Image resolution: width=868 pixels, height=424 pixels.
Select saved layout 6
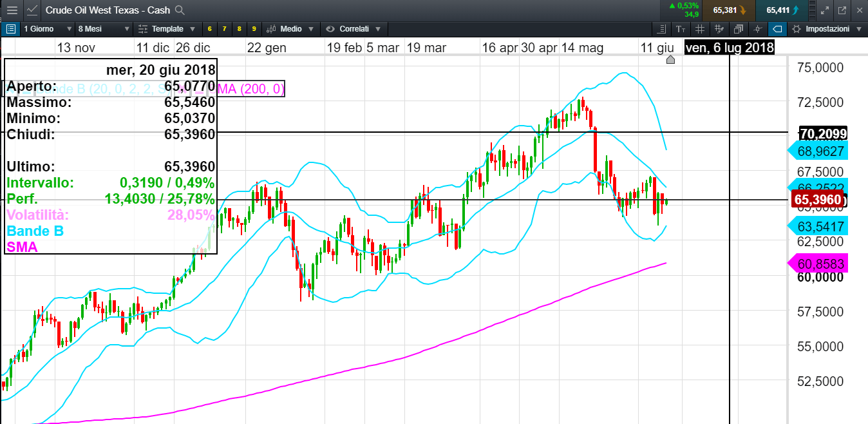click(209, 29)
